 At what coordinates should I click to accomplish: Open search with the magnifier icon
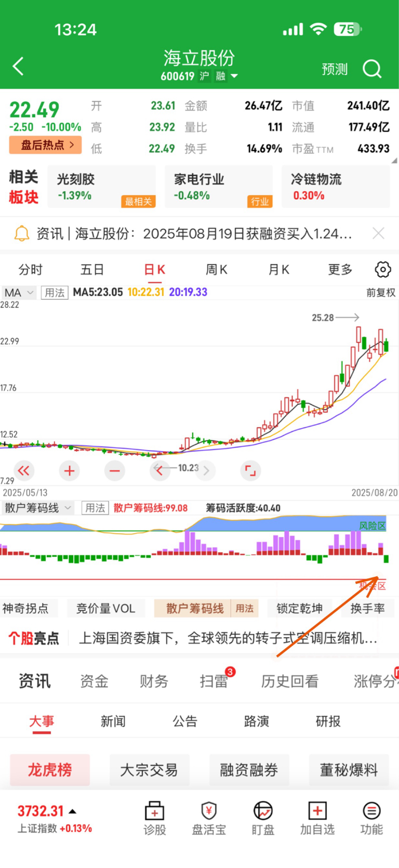(372, 68)
